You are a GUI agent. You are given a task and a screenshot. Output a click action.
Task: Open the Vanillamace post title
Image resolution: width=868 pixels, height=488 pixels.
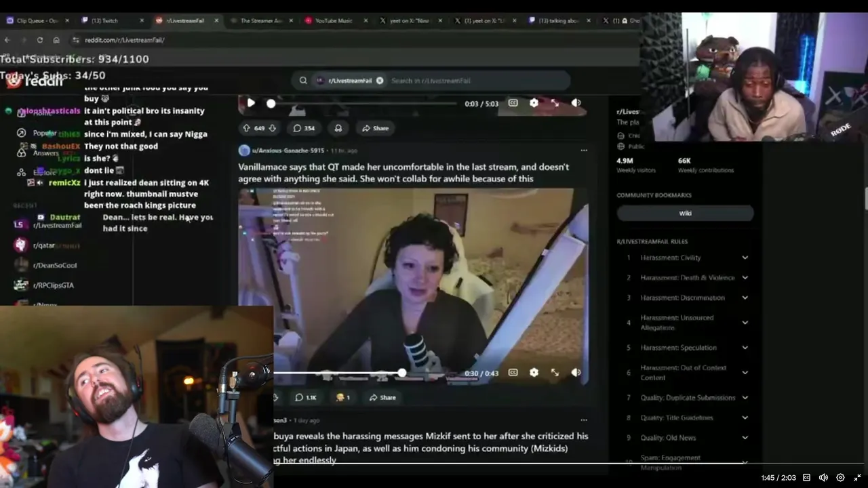tap(403, 173)
